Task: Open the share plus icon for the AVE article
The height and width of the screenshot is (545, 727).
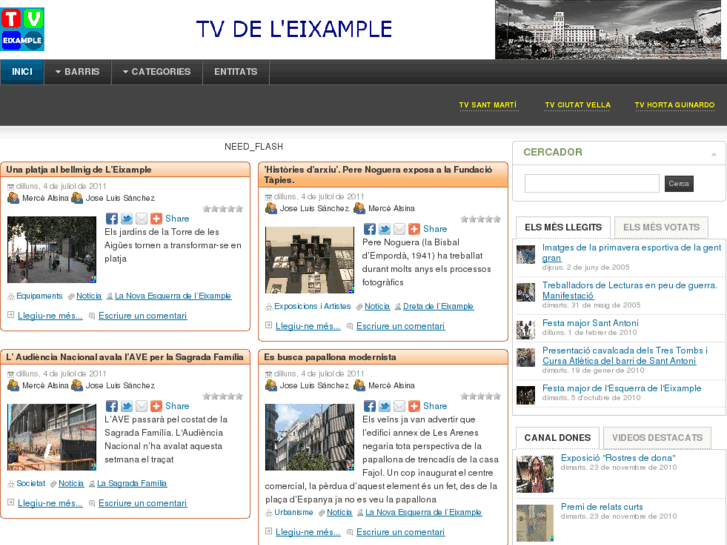Action: (x=156, y=406)
